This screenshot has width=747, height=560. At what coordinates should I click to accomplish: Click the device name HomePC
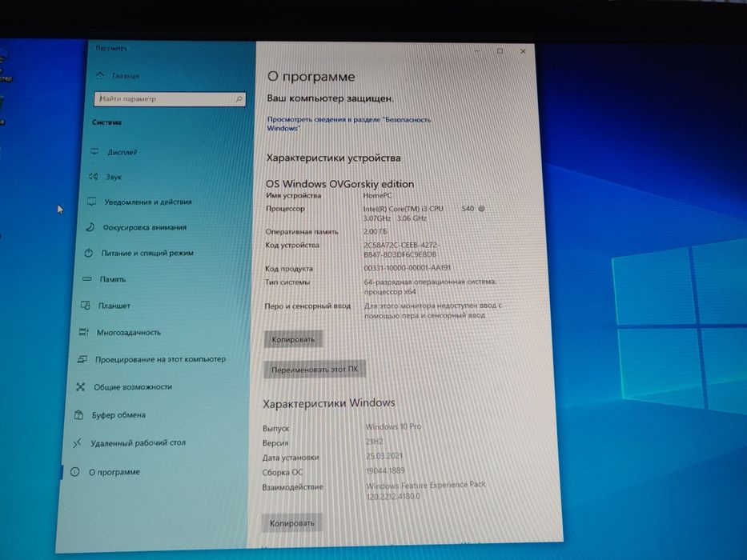click(x=377, y=195)
